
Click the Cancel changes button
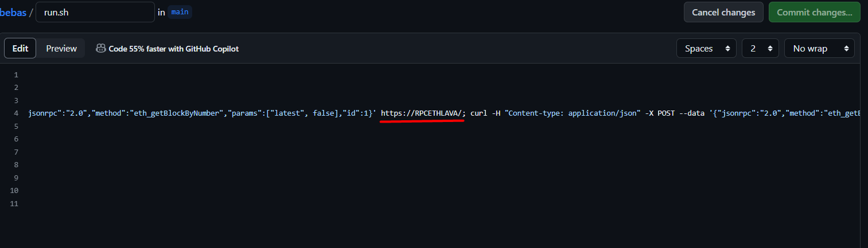click(723, 12)
